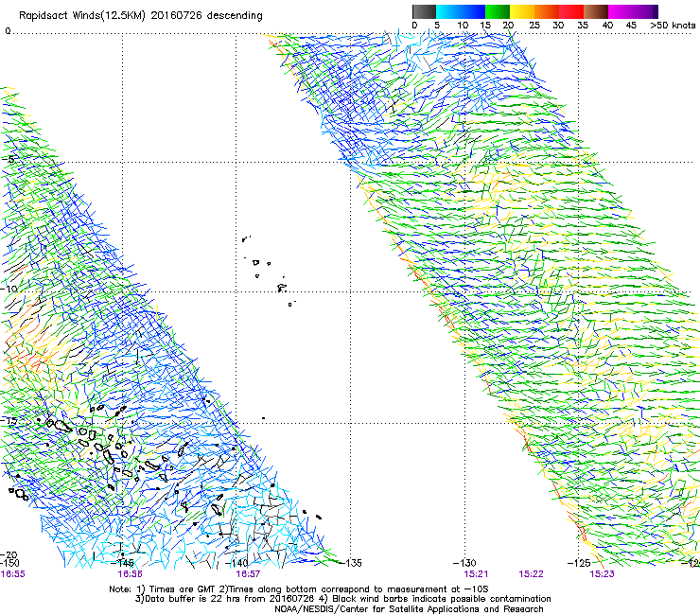Image resolution: width=700 pixels, height=615 pixels.
Task: Pick the orange 25-30 knots color segment
Action: coord(547,11)
